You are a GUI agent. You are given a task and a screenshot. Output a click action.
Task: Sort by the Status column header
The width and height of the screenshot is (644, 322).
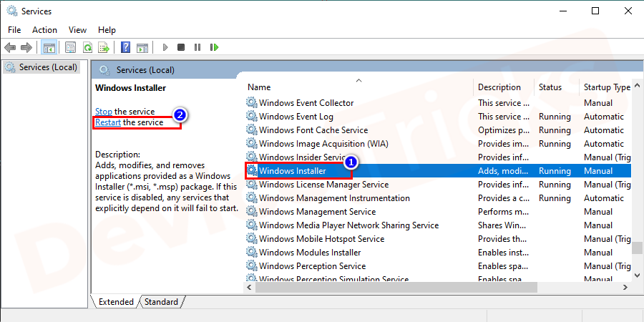point(550,87)
